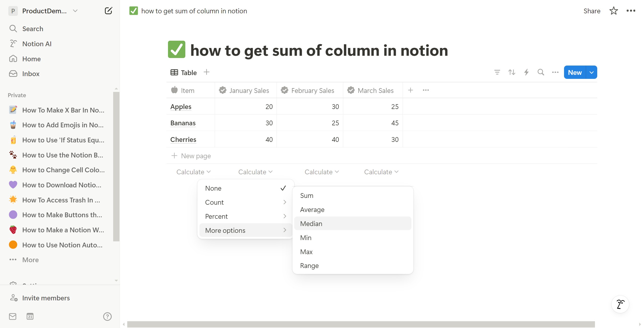Screen dimensions: 644x328
Task: Open the help question mark icon
Action: click(107, 316)
